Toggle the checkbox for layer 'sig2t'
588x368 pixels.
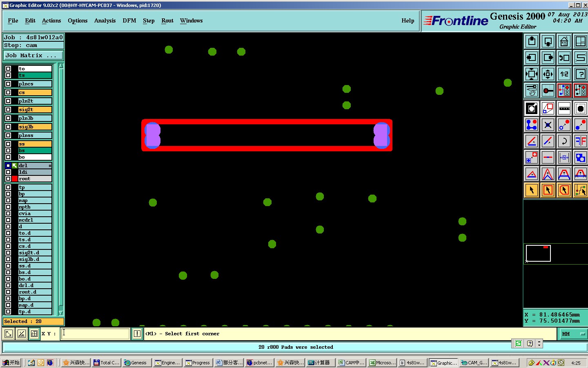point(8,110)
